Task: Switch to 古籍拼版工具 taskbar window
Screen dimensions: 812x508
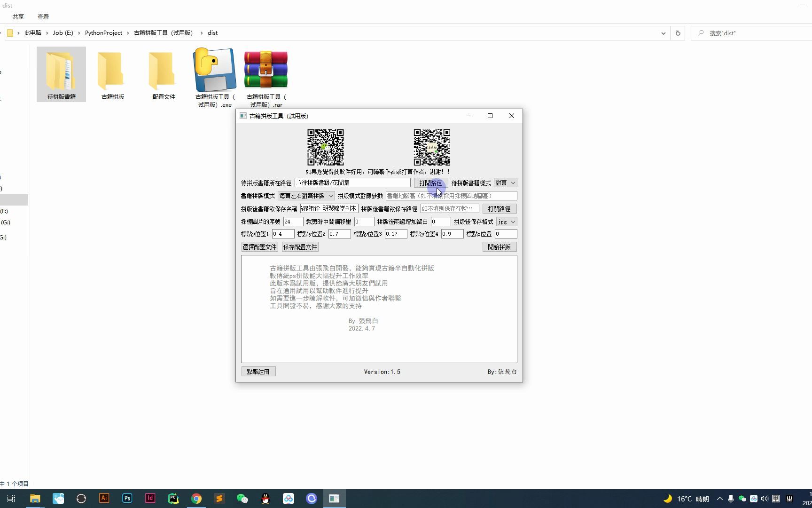Action: click(334, 499)
